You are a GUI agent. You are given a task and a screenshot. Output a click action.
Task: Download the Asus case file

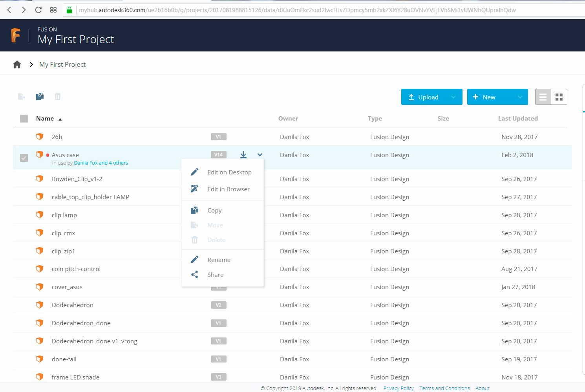coord(243,155)
